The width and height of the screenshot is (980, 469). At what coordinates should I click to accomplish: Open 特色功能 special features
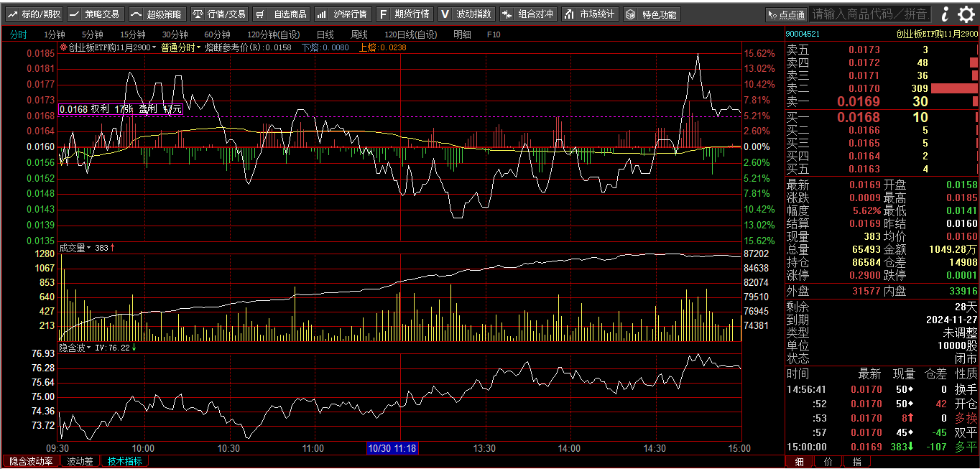[652, 14]
